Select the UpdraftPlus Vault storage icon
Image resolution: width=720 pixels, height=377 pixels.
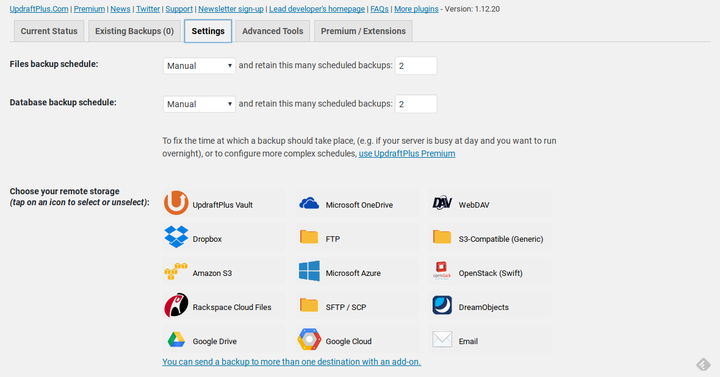[176, 203]
